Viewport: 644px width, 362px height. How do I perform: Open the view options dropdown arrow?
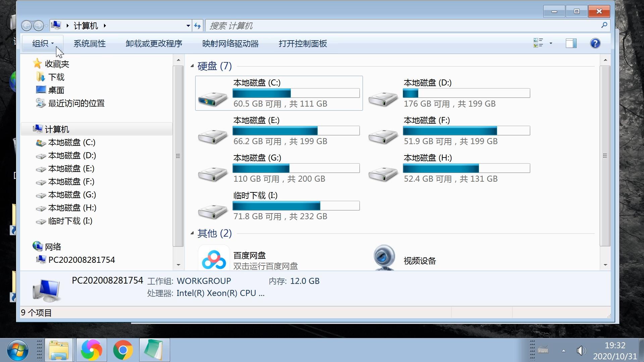[x=551, y=43]
